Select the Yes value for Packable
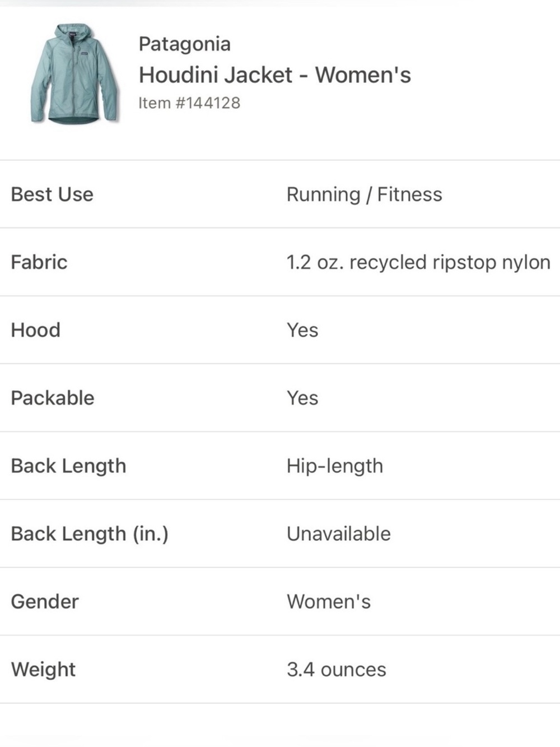This screenshot has height=747, width=560. (302, 398)
